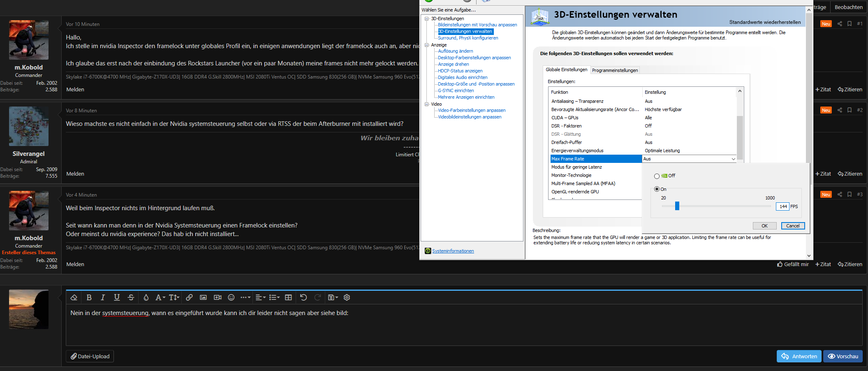Open Bildeinstellungen mit Vorschau anpassen
The width and height of the screenshot is (868, 371).
click(x=477, y=25)
